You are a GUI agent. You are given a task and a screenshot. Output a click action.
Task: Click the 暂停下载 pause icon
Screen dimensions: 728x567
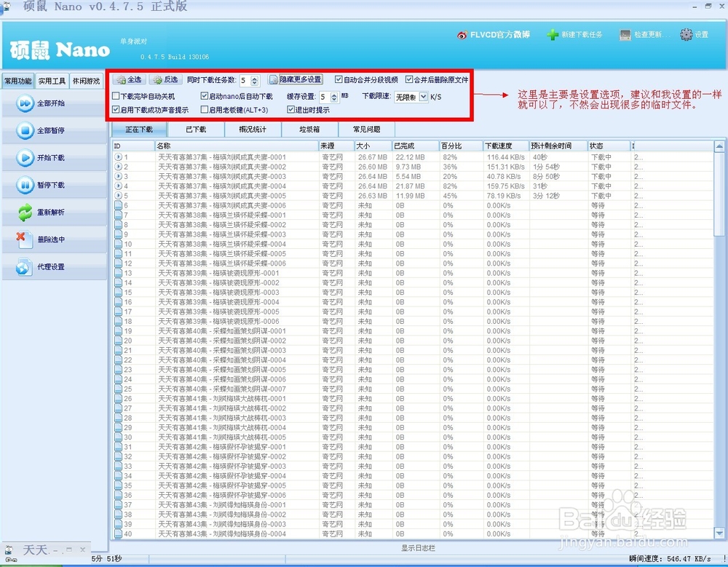[x=25, y=185]
